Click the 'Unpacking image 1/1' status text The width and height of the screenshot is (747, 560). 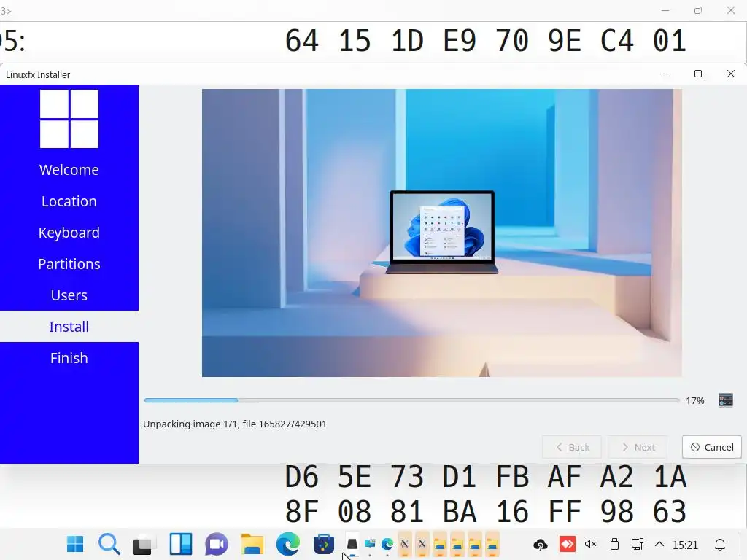click(235, 424)
